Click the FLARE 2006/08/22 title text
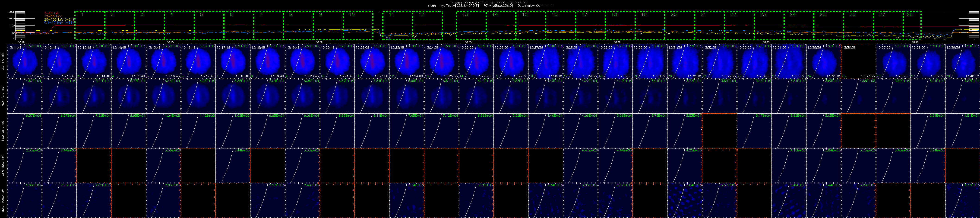Viewport: 980px width, 218px height. point(490,3)
